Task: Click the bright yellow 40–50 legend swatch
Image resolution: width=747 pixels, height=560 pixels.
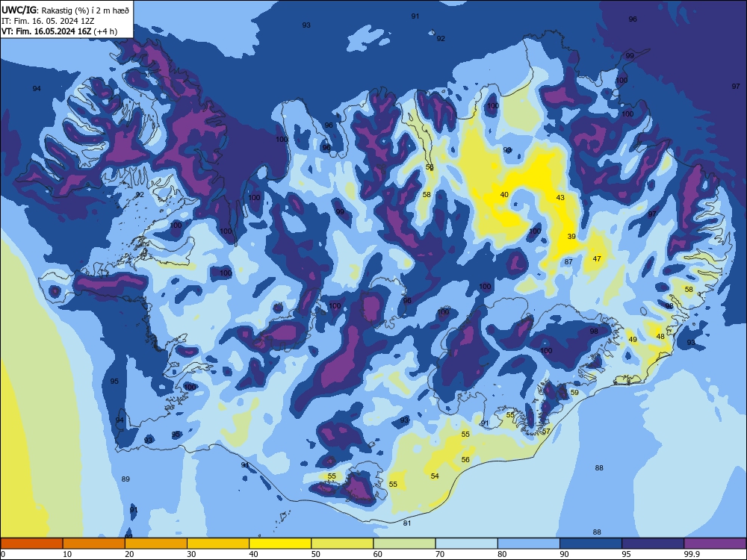Action: (280, 544)
